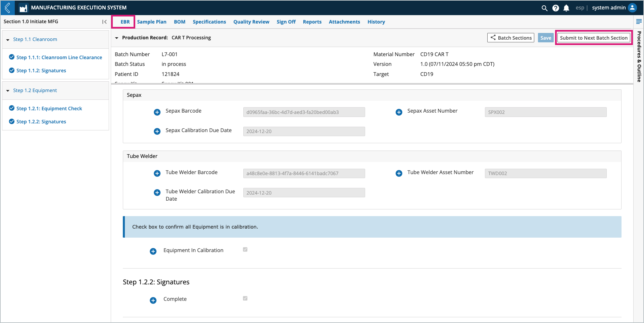Open Step 1.2.2: Signatures link
644x323 pixels.
(x=41, y=122)
